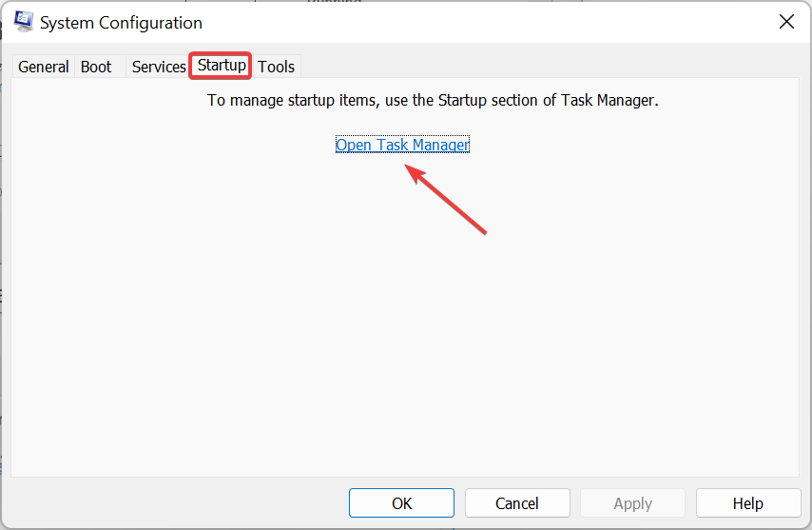The width and height of the screenshot is (812, 530).
Task: Follow the blue underlined Task Manager hyperlink
Action: pos(402,145)
